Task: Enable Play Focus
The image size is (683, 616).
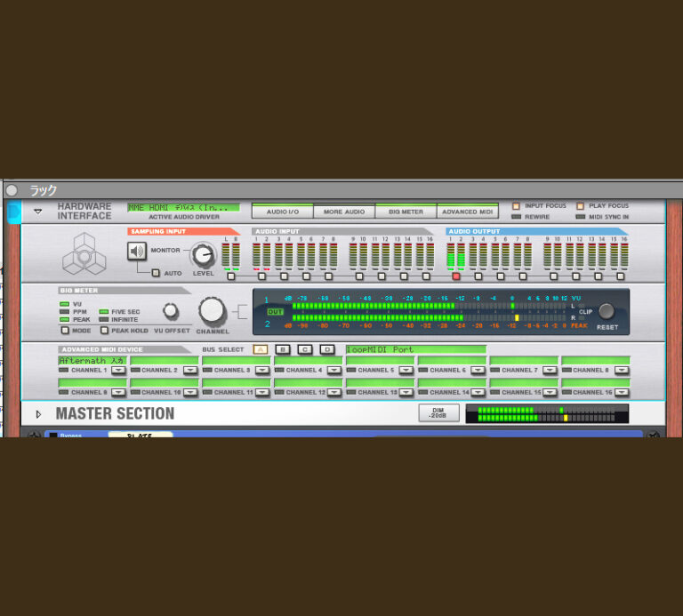Action: tap(580, 206)
